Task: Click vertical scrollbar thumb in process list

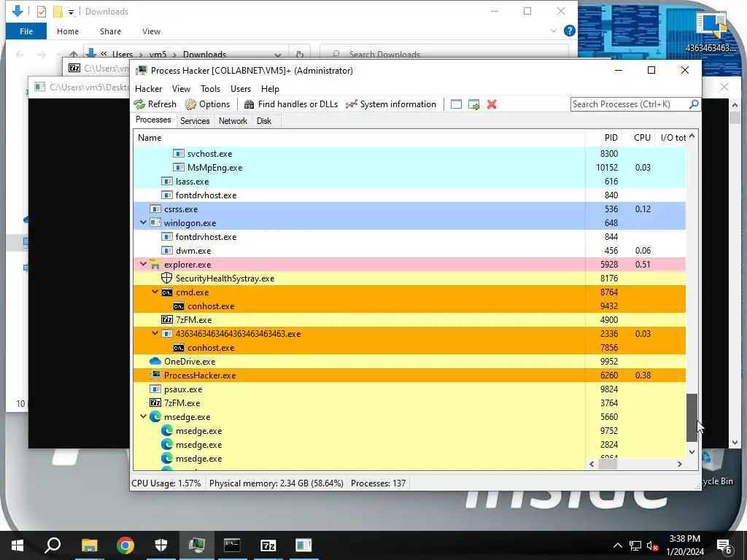Action: (692, 418)
